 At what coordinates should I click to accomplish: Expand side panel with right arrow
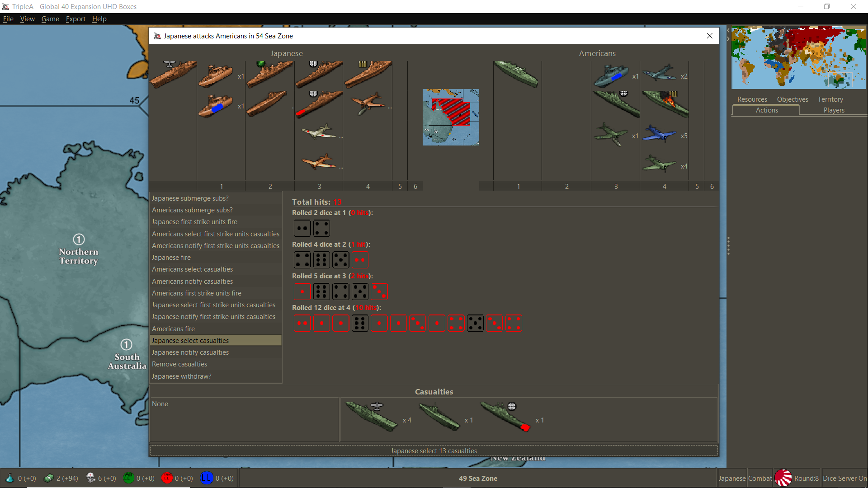pos(728,39)
